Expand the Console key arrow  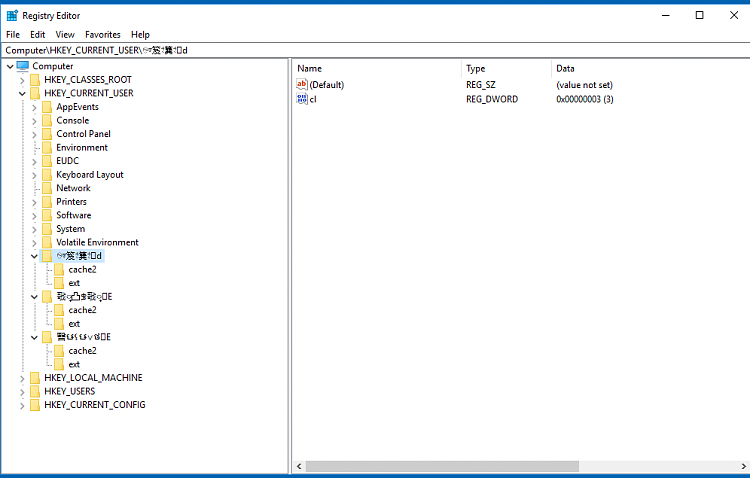pyautogui.click(x=34, y=121)
